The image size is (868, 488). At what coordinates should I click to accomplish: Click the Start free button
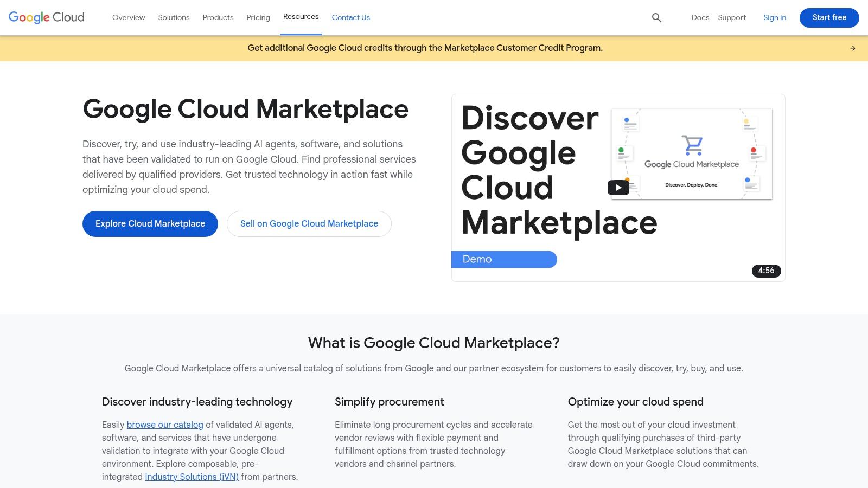click(829, 17)
